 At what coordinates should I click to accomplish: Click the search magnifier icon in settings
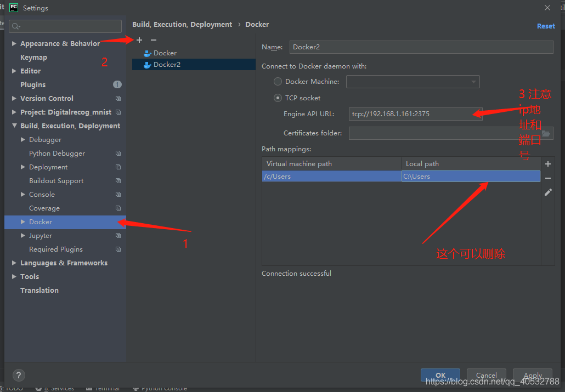point(16,26)
